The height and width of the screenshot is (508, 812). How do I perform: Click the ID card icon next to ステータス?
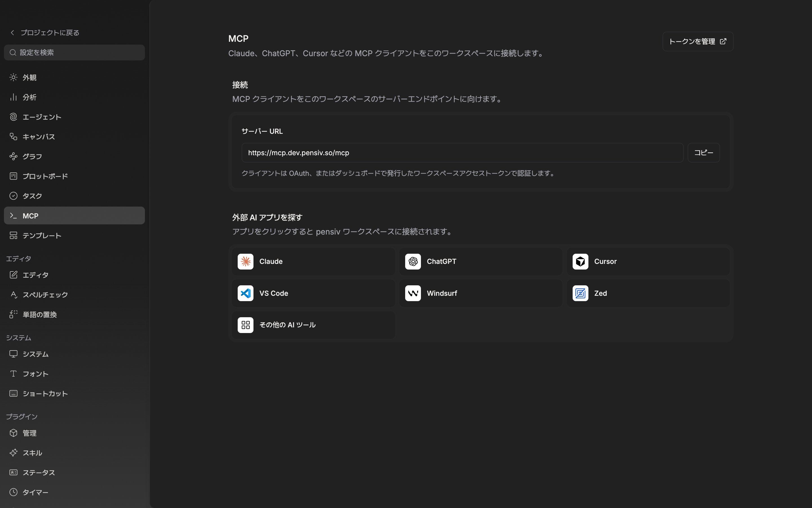14,472
